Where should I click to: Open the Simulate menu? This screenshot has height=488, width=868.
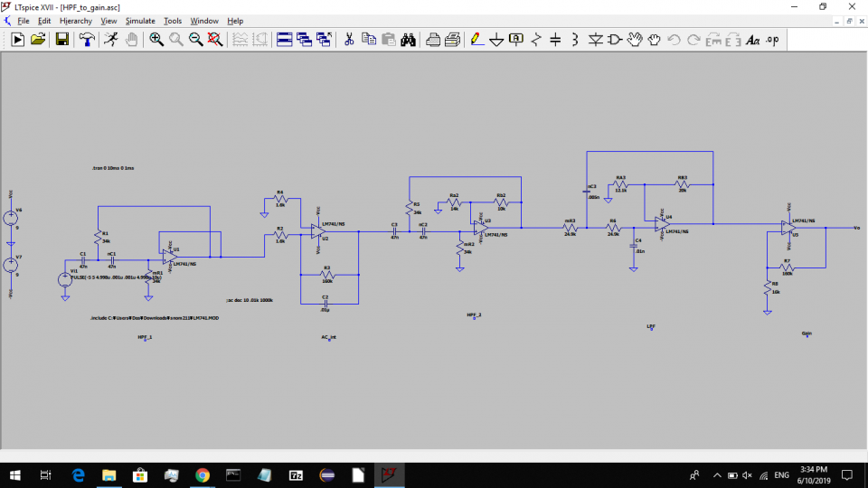(x=140, y=20)
